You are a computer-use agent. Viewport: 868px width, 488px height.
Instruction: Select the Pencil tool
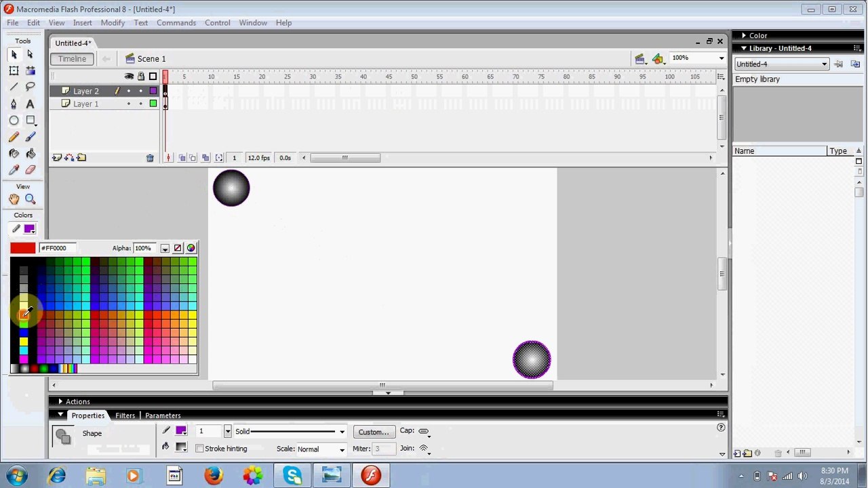point(14,137)
